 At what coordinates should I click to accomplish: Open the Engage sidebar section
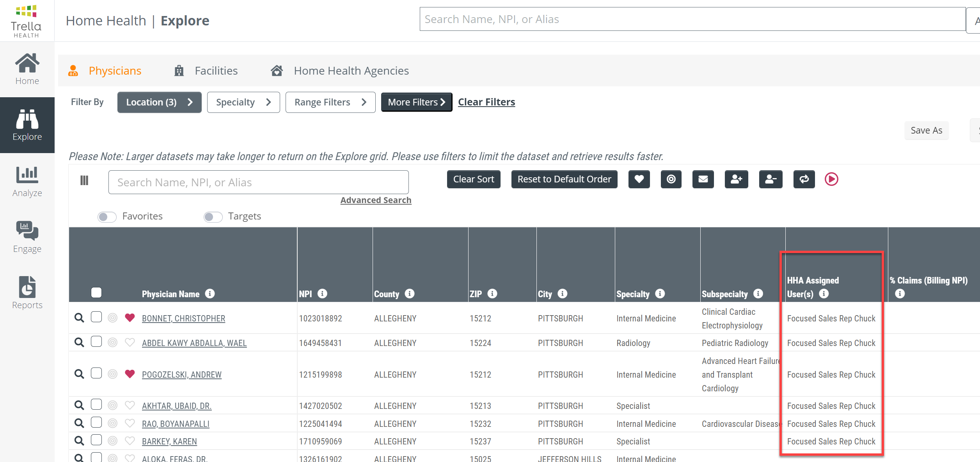click(27, 237)
